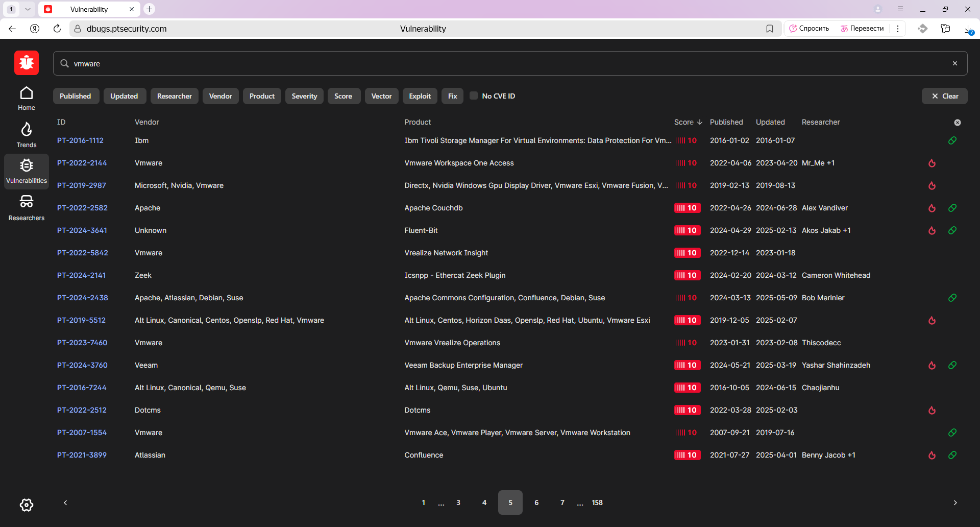Open the Published filter
The height and width of the screenshot is (527, 980).
76,96
